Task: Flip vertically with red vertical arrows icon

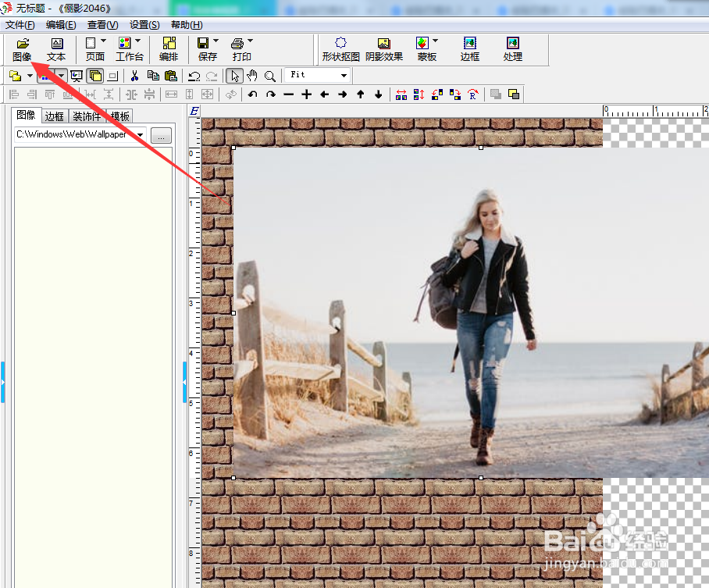Action: point(419,94)
